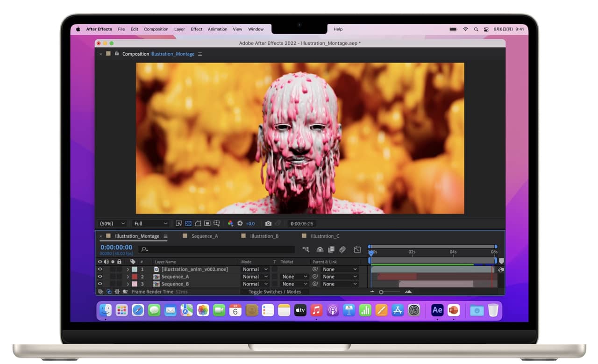
Task: Enable the motion blur icon in timeline
Action: tap(342, 250)
